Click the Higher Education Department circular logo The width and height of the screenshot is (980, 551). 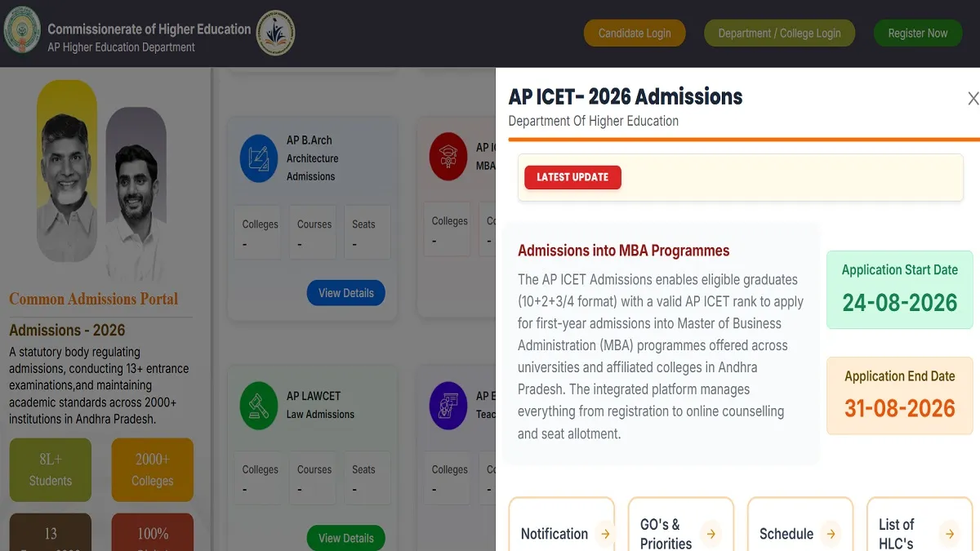tap(276, 33)
